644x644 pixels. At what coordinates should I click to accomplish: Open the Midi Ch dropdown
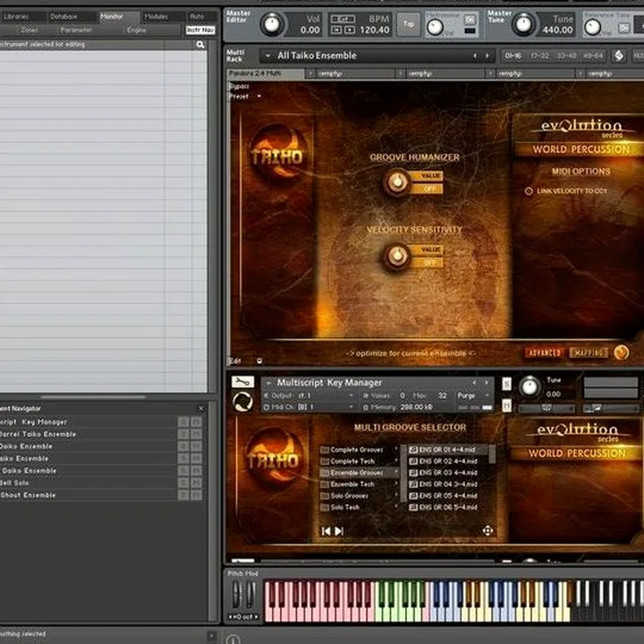[309, 407]
